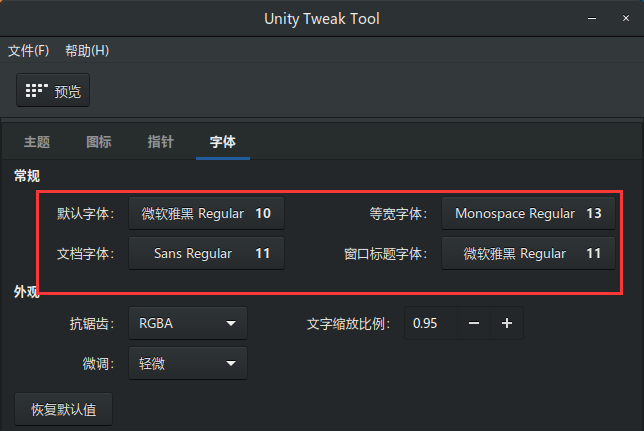Click the 预览 overview grid button
Viewport: 644px width, 431px height.
coord(54,91)
